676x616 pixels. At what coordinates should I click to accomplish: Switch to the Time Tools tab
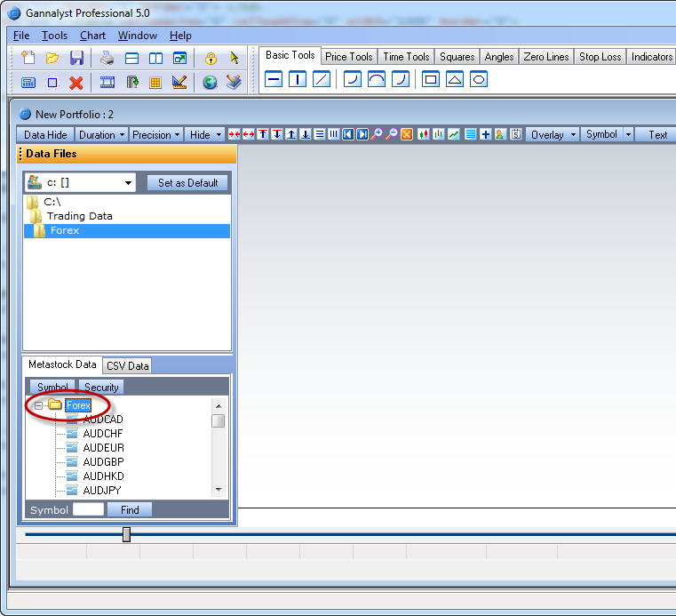406,57
